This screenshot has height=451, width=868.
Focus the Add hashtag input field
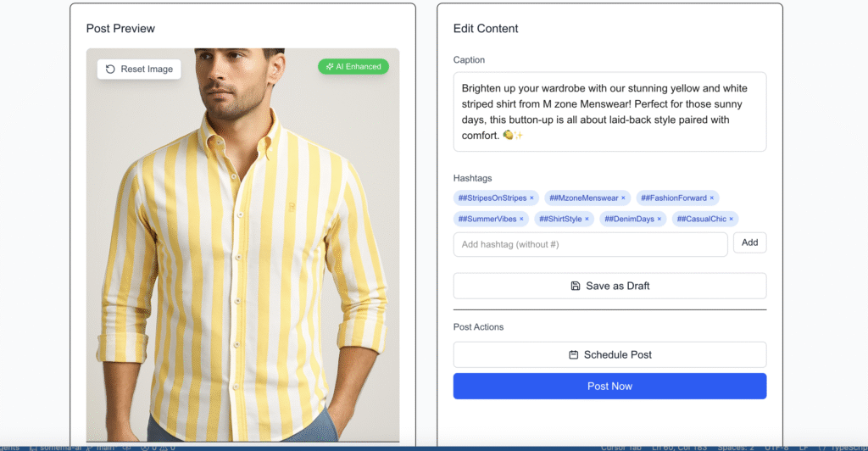590,244
